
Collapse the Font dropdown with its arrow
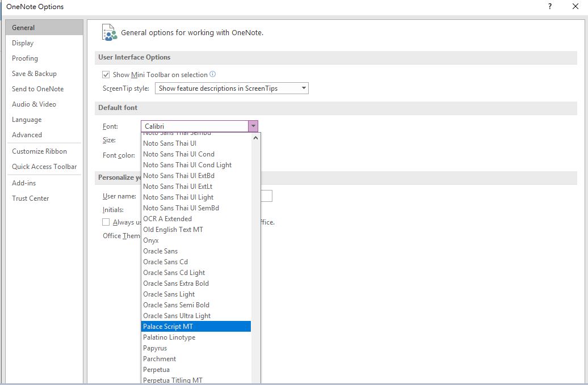pos(253,126)
